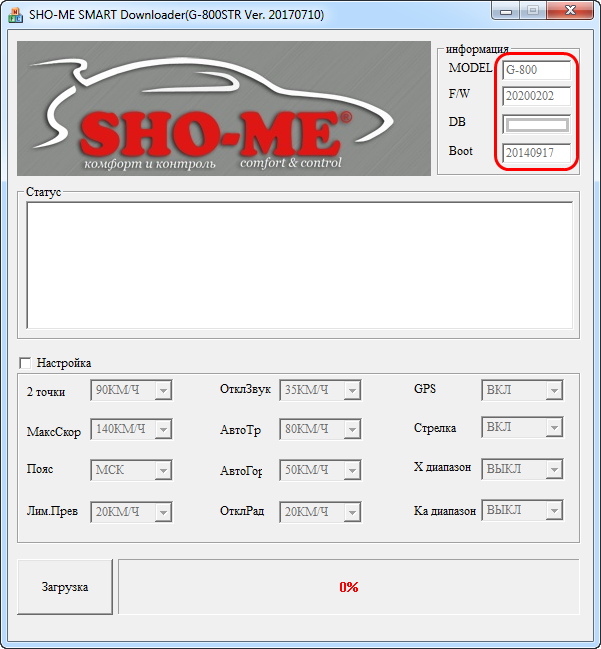
Task: Expand the МаксСкор 140KM/Ч dropdown
Action: [x=131, y=429]
